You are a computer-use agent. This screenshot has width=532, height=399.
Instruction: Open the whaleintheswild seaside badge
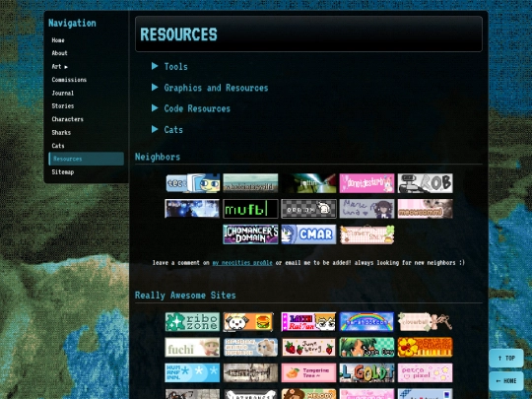pos(250,183)
